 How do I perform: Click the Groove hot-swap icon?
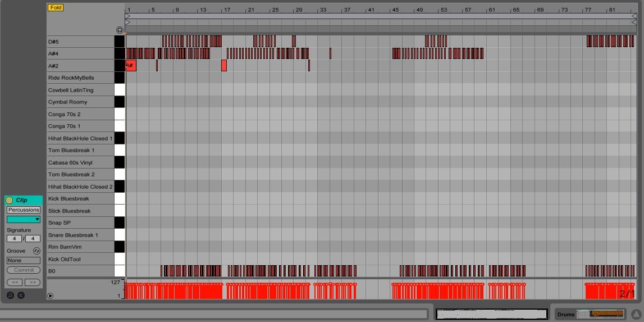36,251
